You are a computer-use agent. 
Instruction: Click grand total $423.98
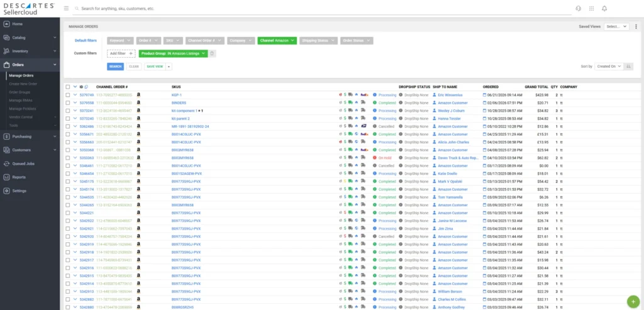point(541,95)
